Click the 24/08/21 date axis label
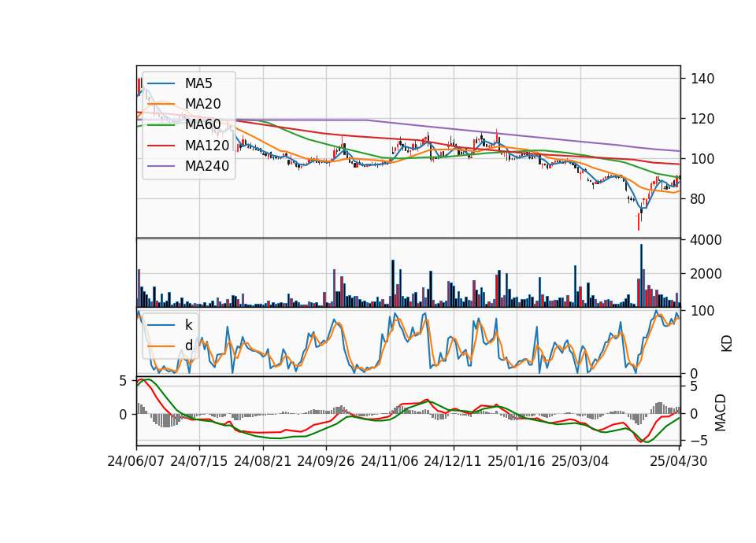Image resolution: width=756 pixels, height=543 pixels. pos(263,461)
